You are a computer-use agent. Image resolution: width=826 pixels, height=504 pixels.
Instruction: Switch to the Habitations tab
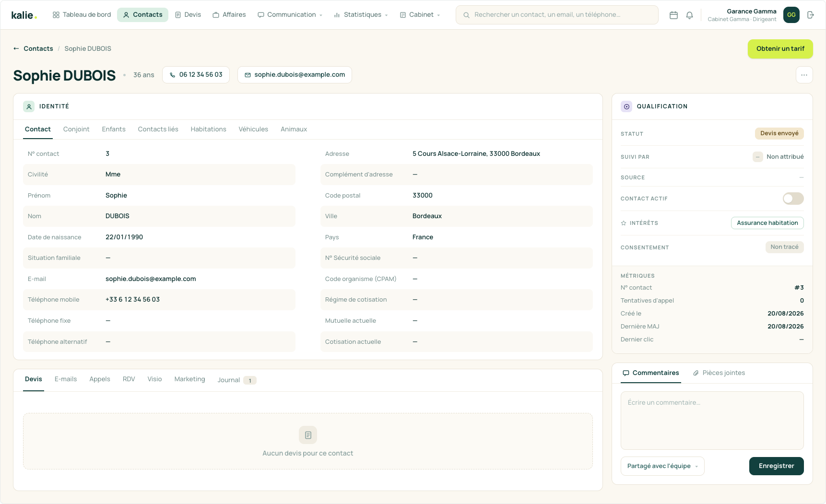(208, 129)
